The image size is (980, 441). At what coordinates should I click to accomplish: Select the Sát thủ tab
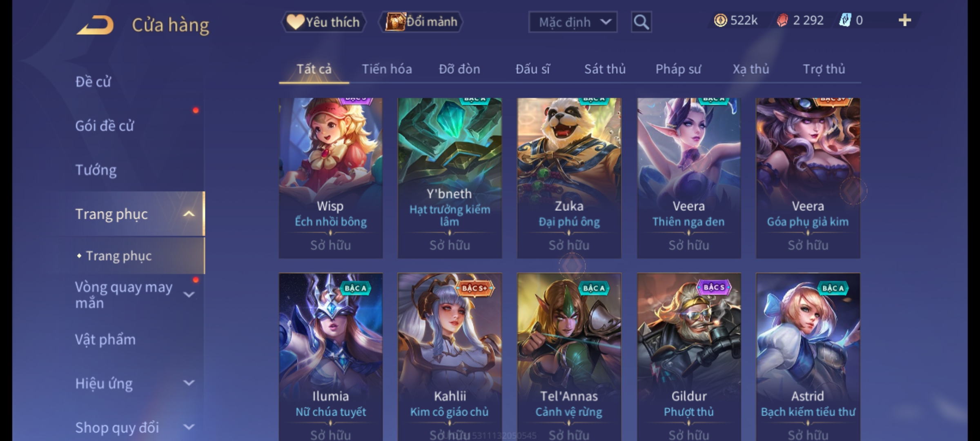[x=605, y=69]
